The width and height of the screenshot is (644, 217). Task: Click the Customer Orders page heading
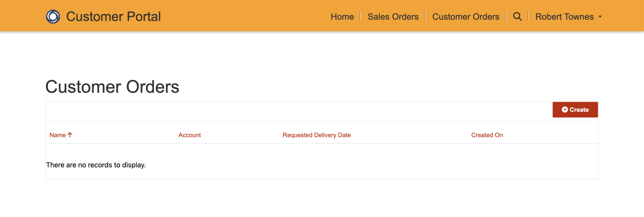click(x=112, y=87)
